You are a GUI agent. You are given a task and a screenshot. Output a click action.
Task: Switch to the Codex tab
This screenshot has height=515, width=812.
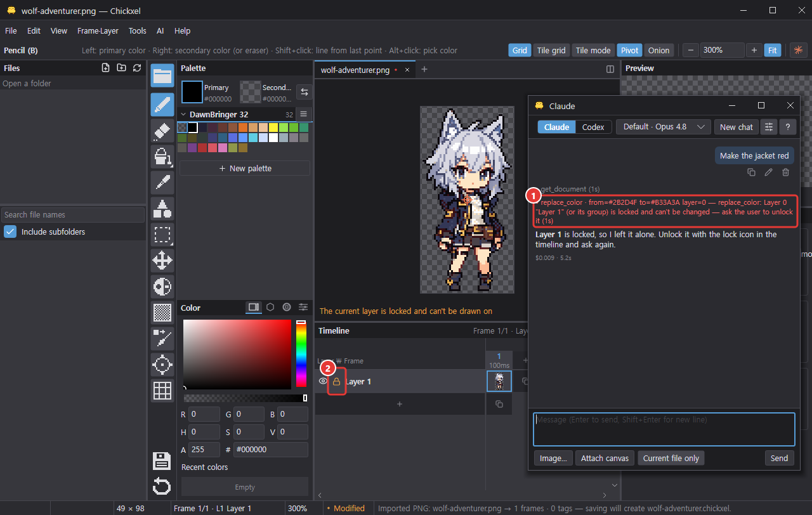[593, 127]
